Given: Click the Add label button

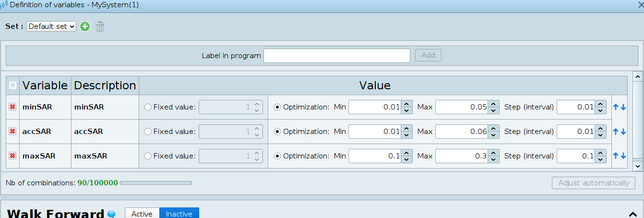Looking at the screenshot, I should [428, 55].
